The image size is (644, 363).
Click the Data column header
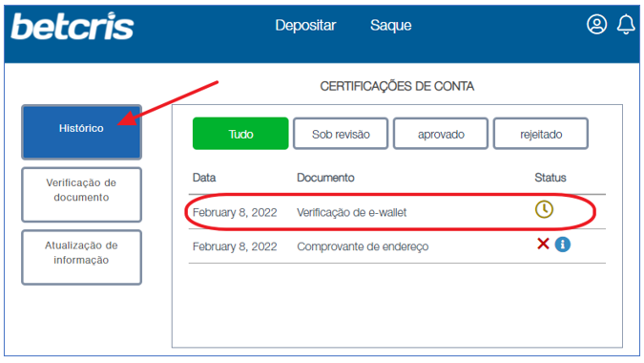click(x=204, y=178)
